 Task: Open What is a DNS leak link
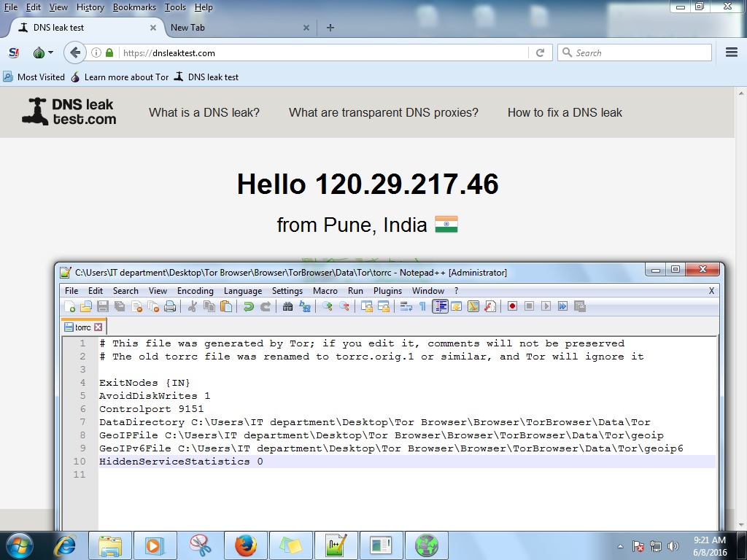204,112
